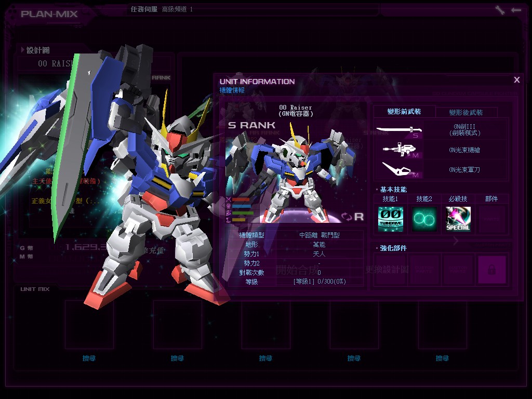Close the Unit Information panel
Image resolution: width=532 pixels, height=399 pixels.
coord(517,79)
